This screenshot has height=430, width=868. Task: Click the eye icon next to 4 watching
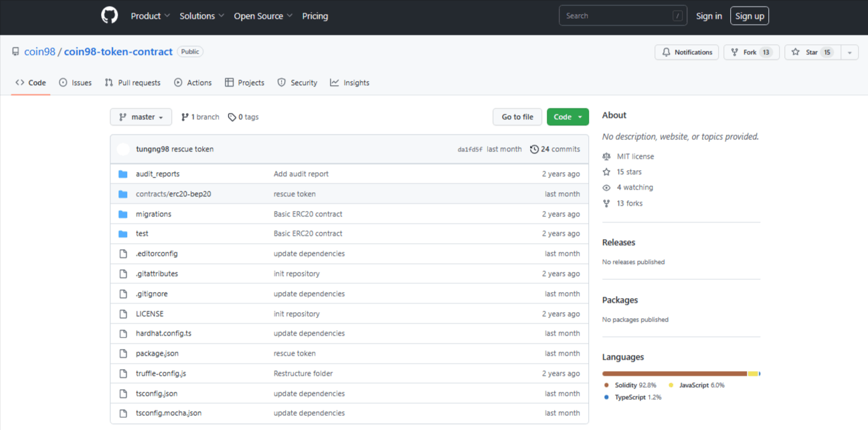click(606, 188)
